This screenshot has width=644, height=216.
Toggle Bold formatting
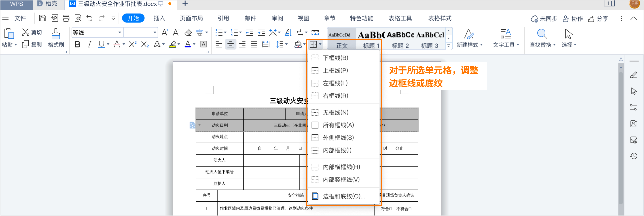[78, 44]
